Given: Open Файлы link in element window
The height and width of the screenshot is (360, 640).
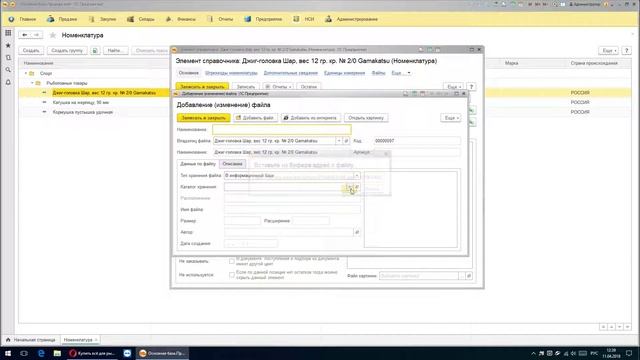Looking at the screenshot, I should coord(378,73).
